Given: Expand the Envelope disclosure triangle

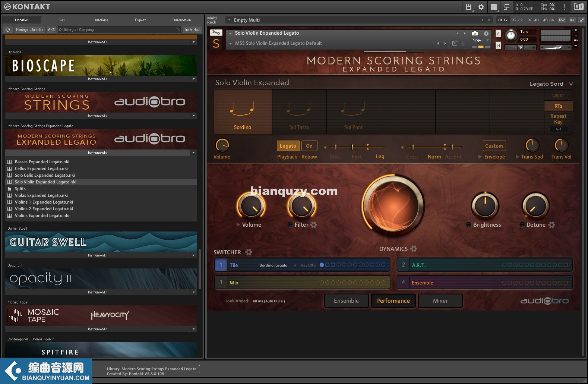Looking at the screenshot, I should point(480,157).
